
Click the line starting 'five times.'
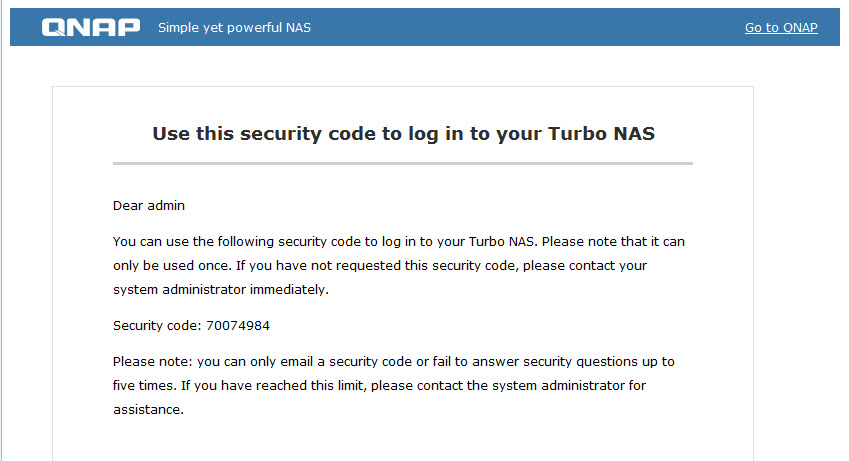[379, 386]
